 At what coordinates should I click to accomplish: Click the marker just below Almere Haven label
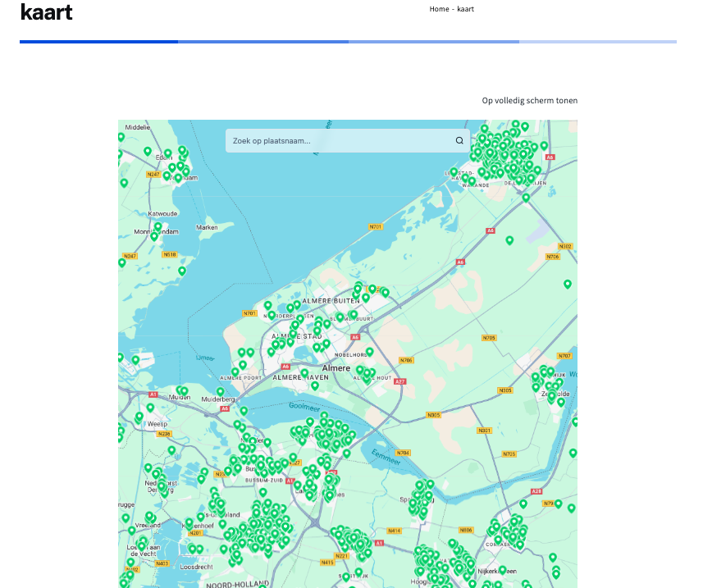[x=314, y=385]
